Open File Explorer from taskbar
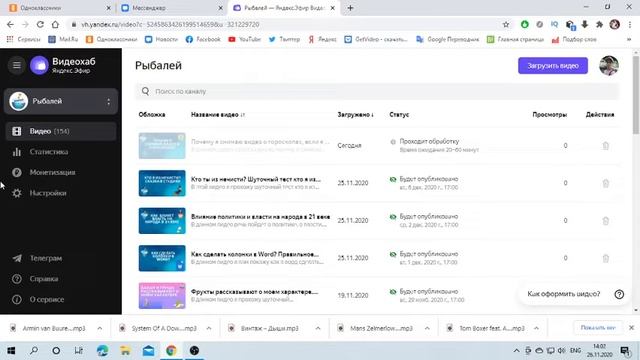Image resolution: width=640 pixels, height=360 pixels. click(x=125, y=351)
